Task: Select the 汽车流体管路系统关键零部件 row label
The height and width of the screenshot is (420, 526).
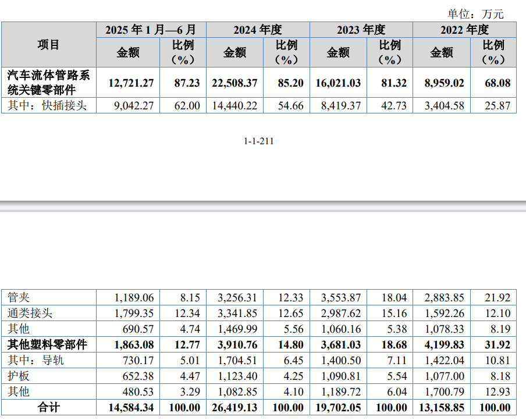Action: [x=48, y=83]
